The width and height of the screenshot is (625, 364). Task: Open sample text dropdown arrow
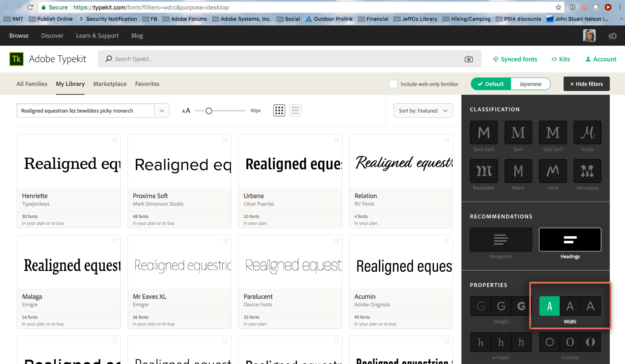(x=162, y=111)
